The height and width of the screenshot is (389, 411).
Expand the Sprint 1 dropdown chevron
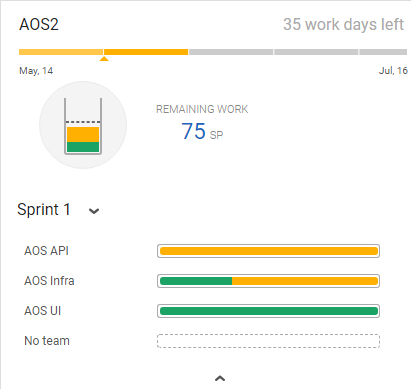(94, 211)
